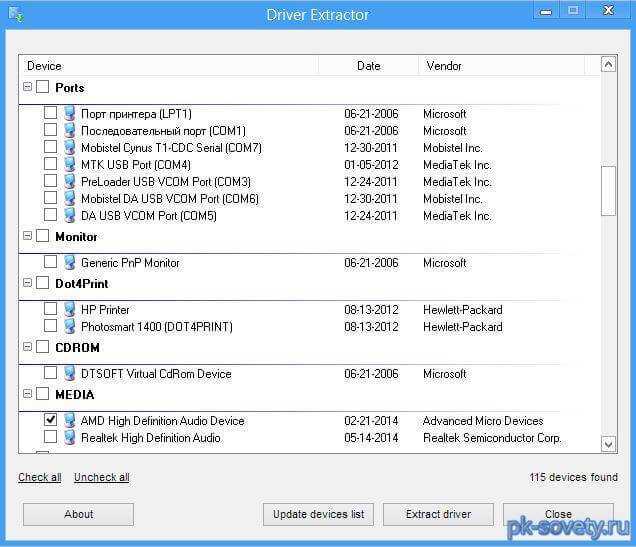The width and height of the screenshot is (636, 547).
Task: Click device icon for PreLoader USB VCOM Port
Action: coord(70,181)
